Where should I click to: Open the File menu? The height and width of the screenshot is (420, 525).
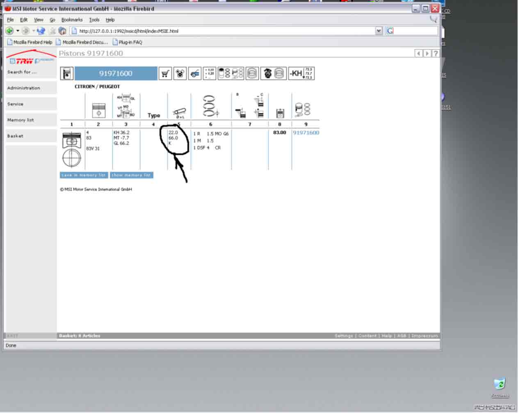pos(10,20)
